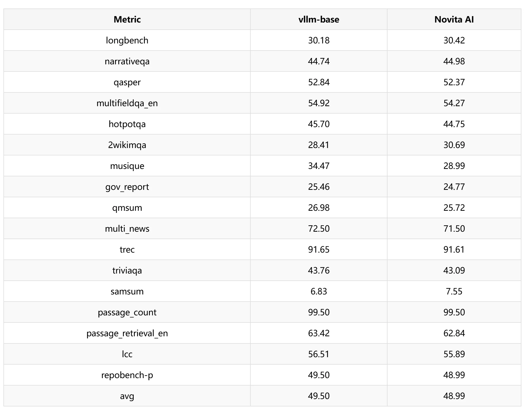Select the narrativeqa metric cell
The image size is (532, 412).
tap(127, 61)
